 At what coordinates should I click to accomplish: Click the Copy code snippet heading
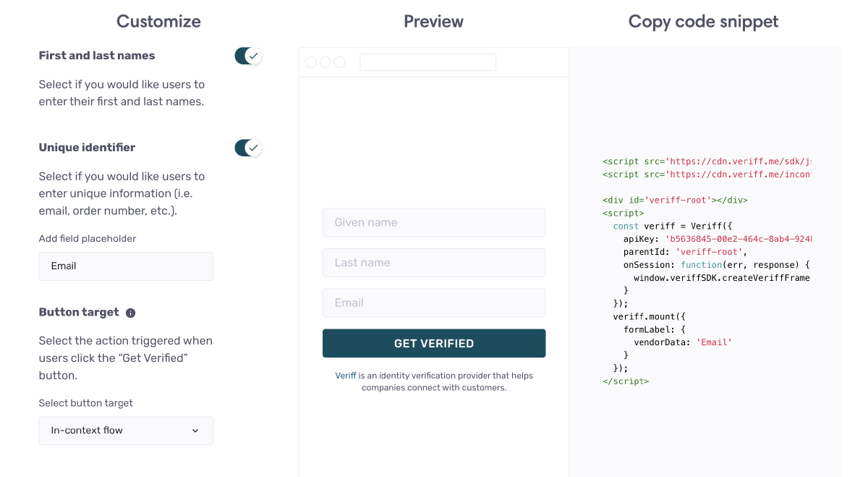[703, 22]
